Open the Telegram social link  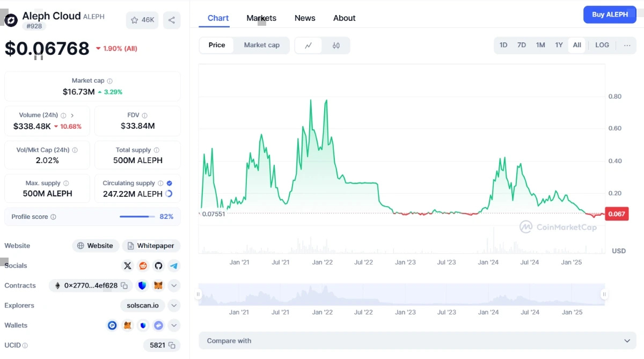174,266
